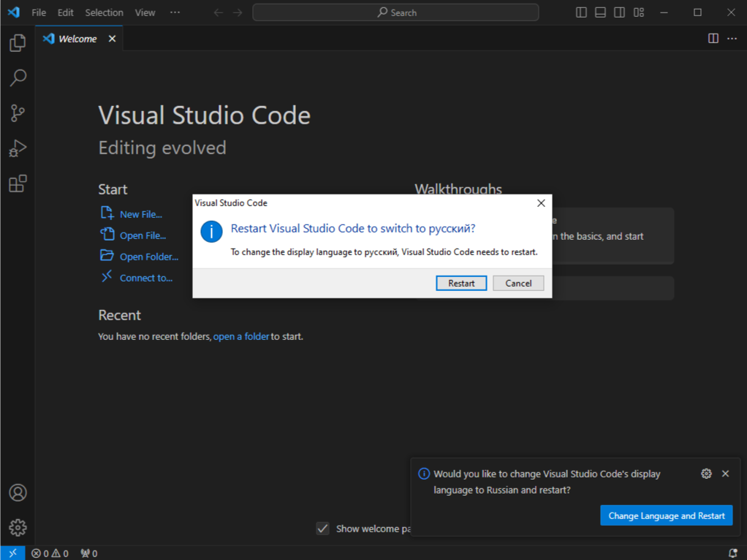Open the Run and Debug view
Screen dimensions: 747x560
pos(18,148)
